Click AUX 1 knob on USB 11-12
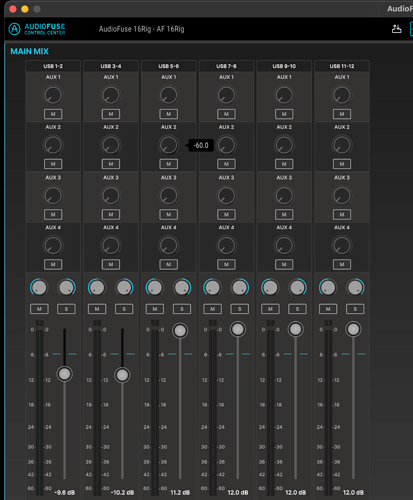Viewport: 413px width, 500px height. (x=342, y=95)
